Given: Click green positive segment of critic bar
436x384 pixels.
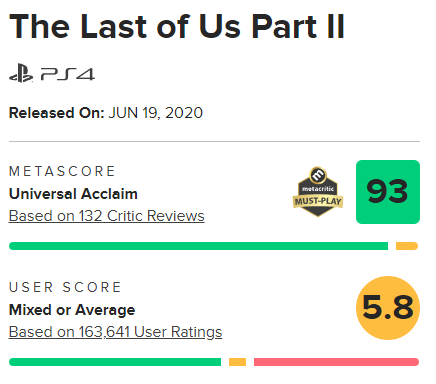Looking at the screenshot, I should point(198,246).
